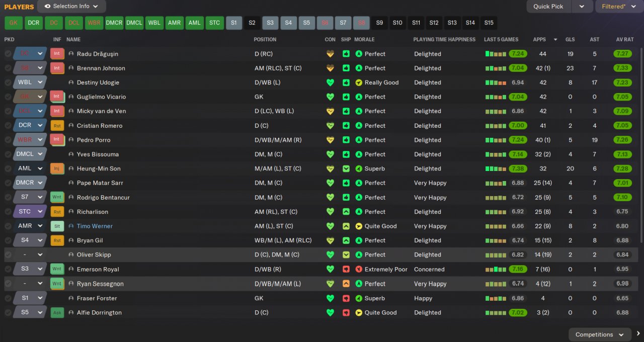Sort the list by the APPS column
This screenshot has width=644, height=342.
(x=539, y=39)
